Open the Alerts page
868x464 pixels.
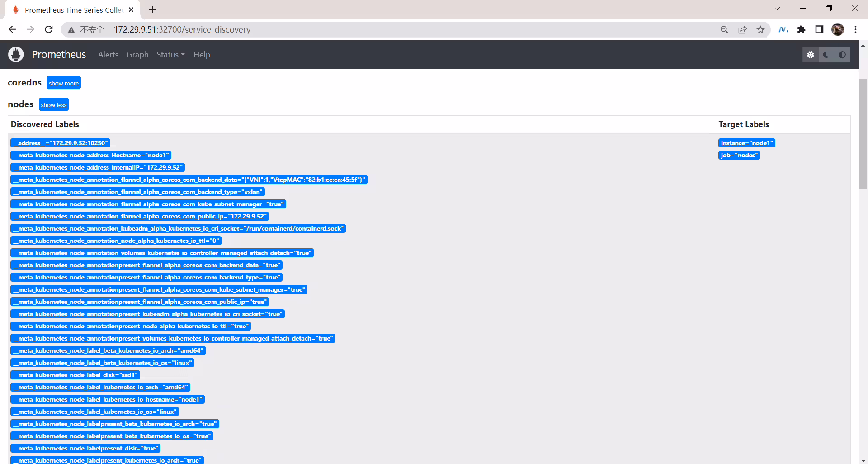point(108,55)
